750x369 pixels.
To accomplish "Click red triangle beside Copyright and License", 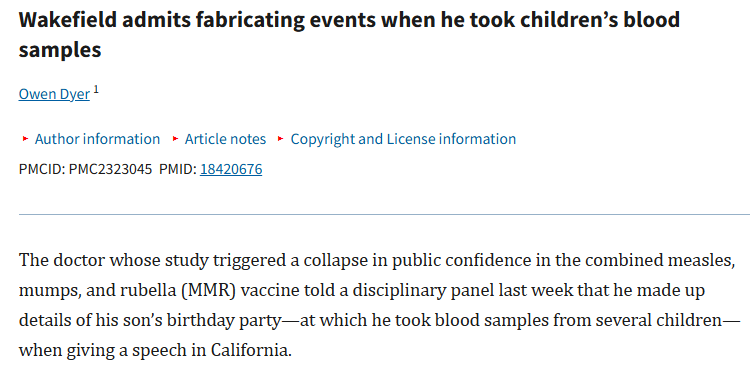I will click(x=281, y=139).
